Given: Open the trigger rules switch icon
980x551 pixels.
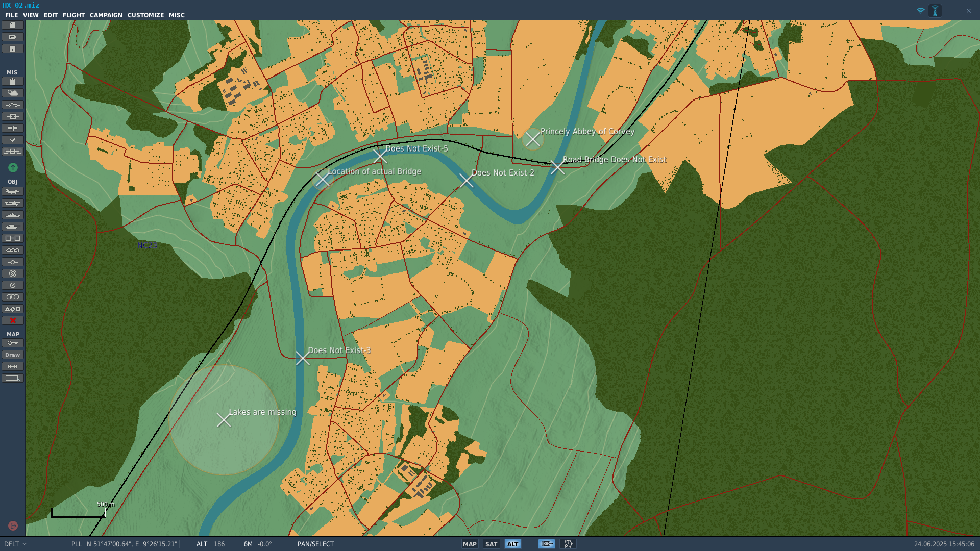Looking at the screenshot, I should pyautogui.click(x=13, y=105).
